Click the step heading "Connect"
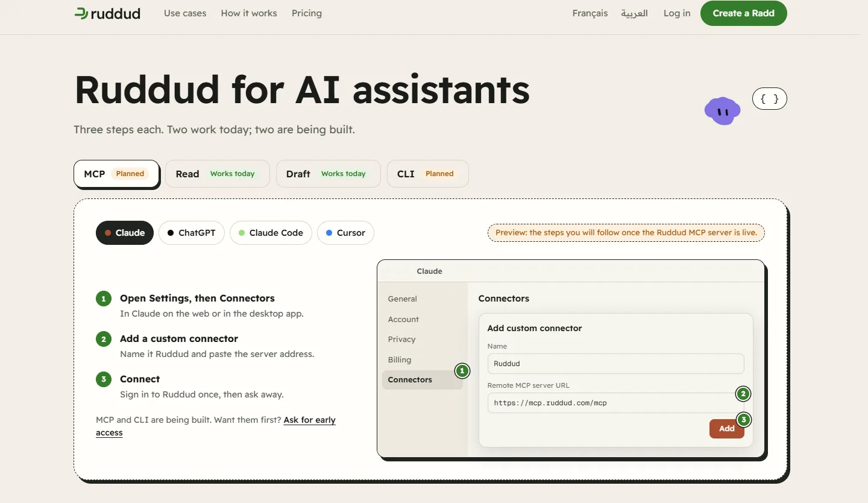 pos(140,379)
